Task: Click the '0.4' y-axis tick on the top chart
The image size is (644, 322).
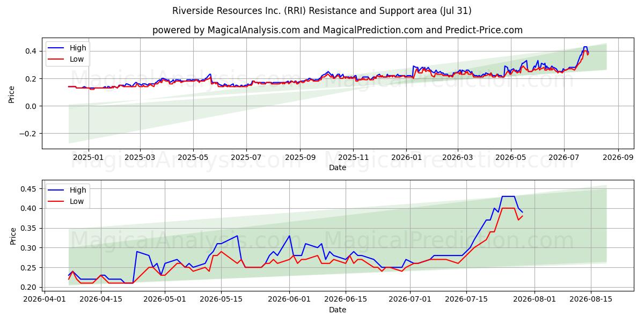Action: pyautogui.click(x=32, y=51)
